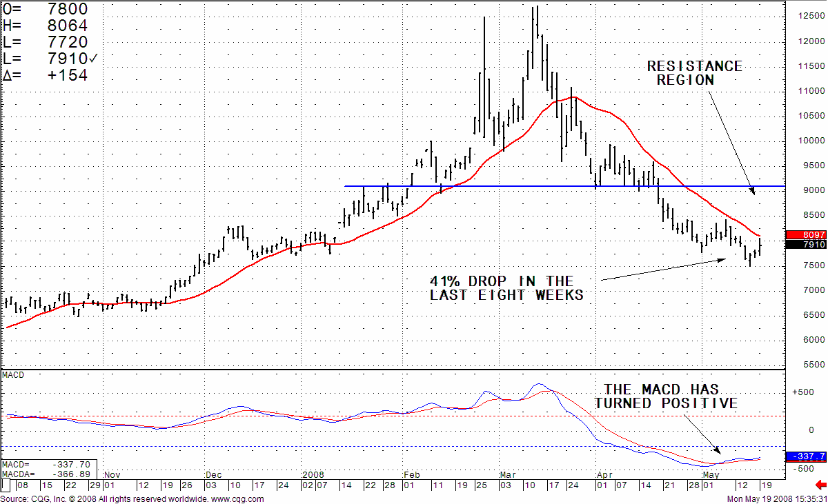Click the red left-arrow icon at bottom right

pyautogui.click(x=820, y=487)
